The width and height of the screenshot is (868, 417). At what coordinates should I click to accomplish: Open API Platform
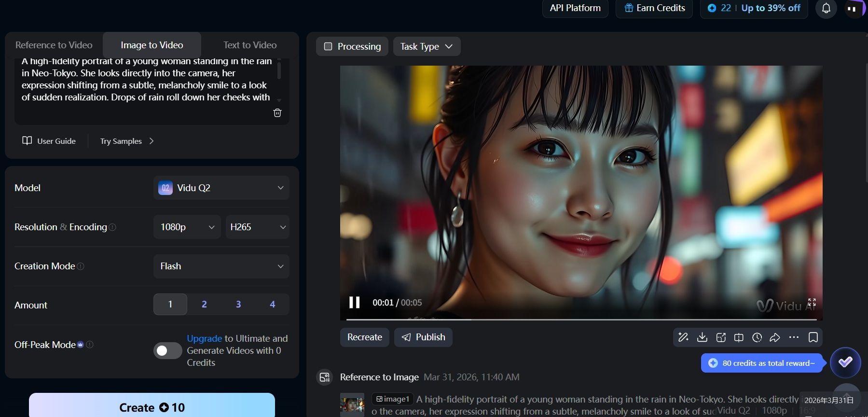pos(575,8)
